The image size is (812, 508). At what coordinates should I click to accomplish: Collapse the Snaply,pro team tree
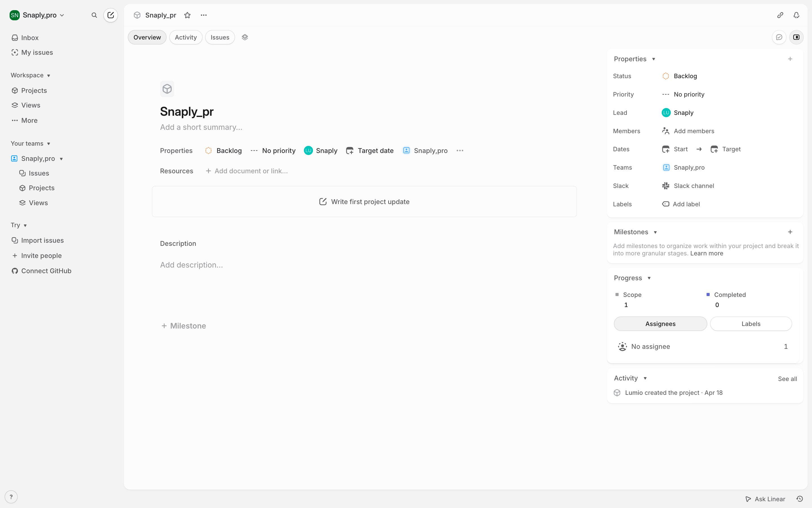coord(61,159)
